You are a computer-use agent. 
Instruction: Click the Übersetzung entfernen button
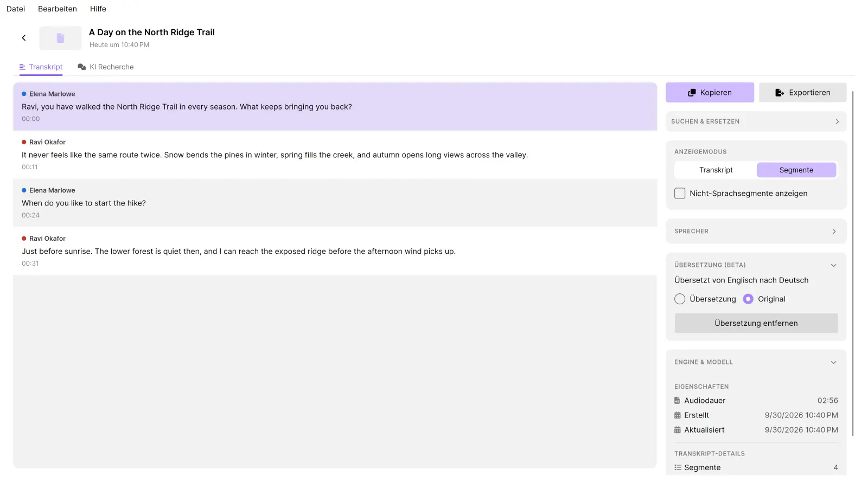pos(756,323)
